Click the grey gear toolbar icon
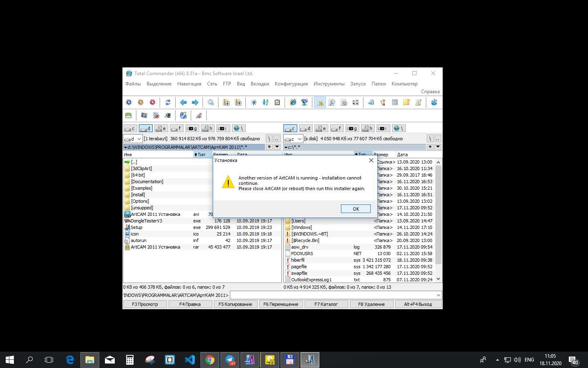The width and height of the screenshot is (588, 368). [211, 102]
